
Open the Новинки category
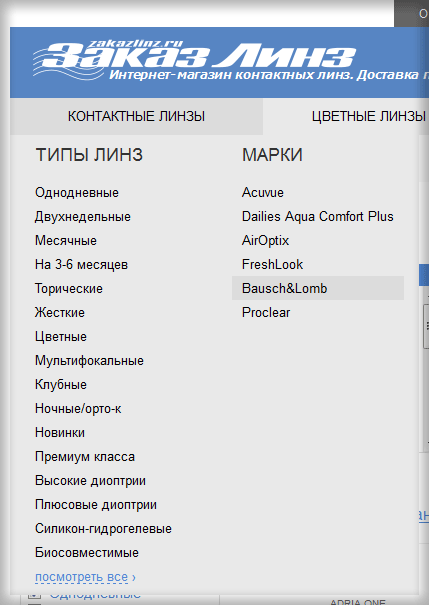tap(60, 433)
